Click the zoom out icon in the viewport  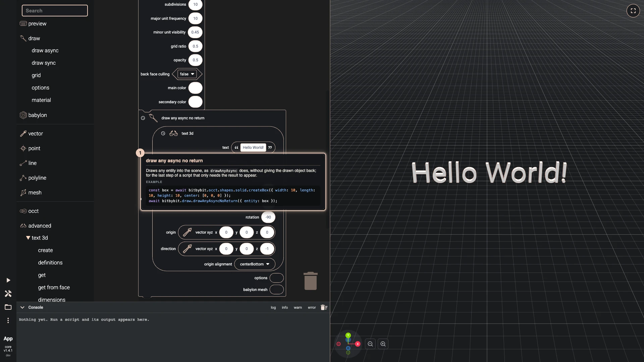click(x=370, y=344)
